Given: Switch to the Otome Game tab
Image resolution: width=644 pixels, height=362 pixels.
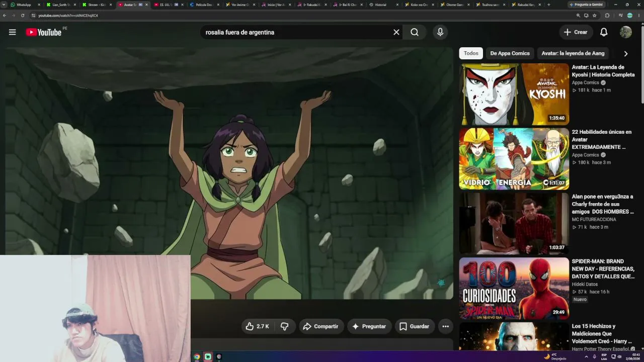Looking at the screenshot, I should coord(455,5).
